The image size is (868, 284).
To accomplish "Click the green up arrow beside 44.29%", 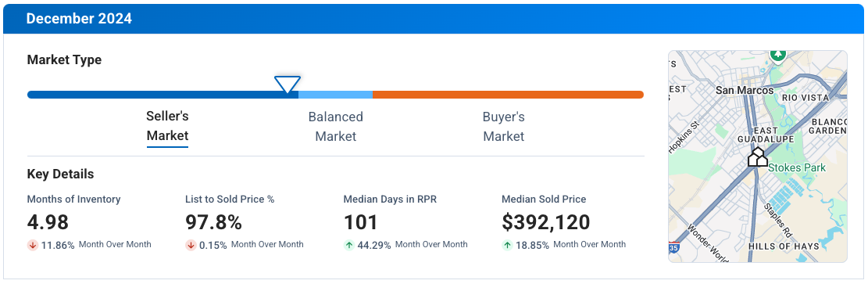I will coord(348,245).
